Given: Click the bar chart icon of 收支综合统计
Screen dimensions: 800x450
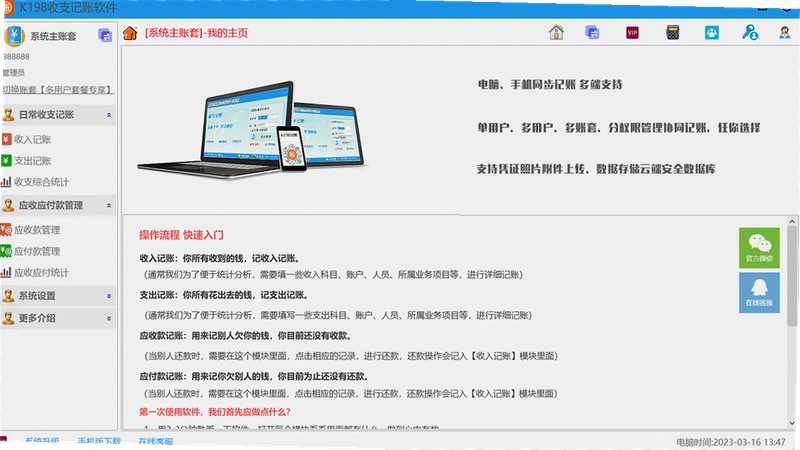Looking at the screenshot, I should pyautogui.click(x=6, y=182).
